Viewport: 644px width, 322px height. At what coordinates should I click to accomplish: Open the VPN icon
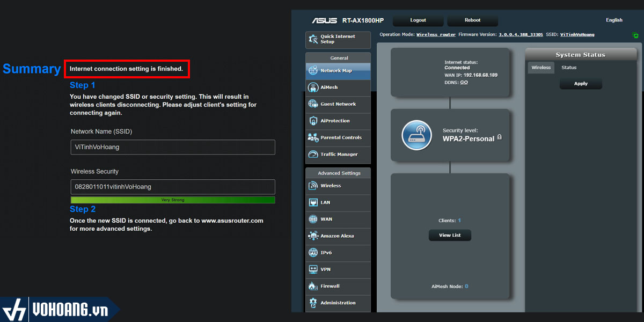coord(313,269)
